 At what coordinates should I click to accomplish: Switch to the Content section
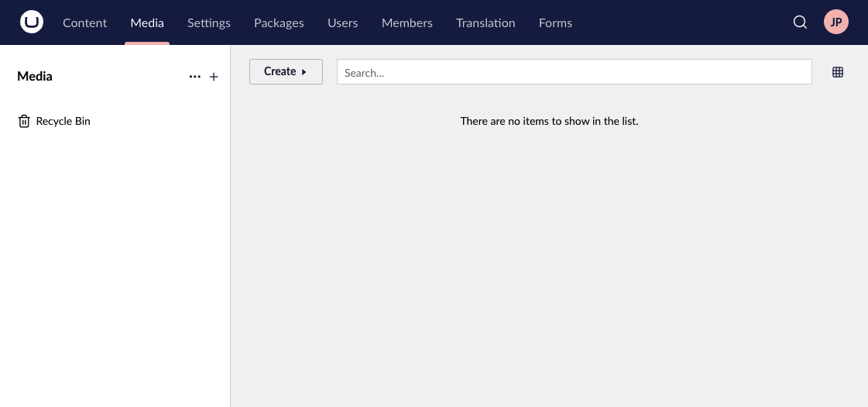pyautogui.click(x=84, y=22)
